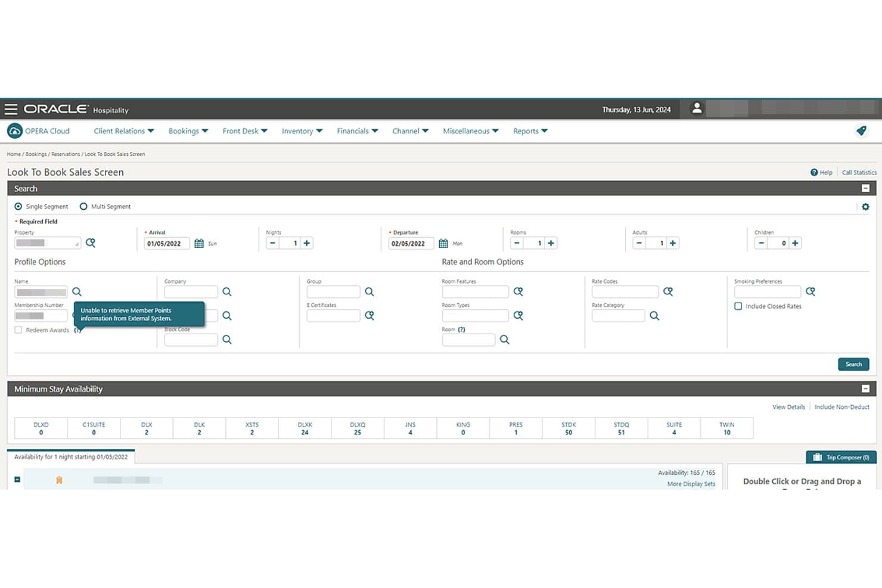Open Reports menu
This screenshot has height=588, width=882.
click(x=530, y=131)
